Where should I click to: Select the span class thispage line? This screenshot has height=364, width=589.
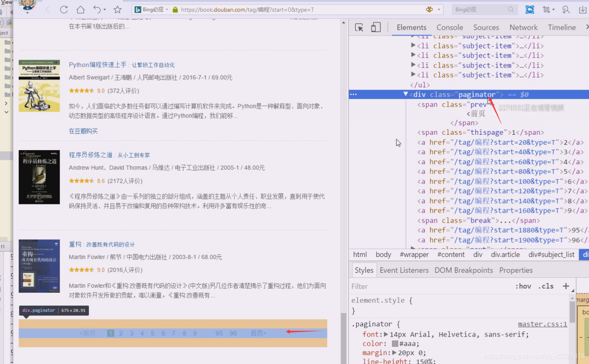pyautogui.click(x=481, y=133)
